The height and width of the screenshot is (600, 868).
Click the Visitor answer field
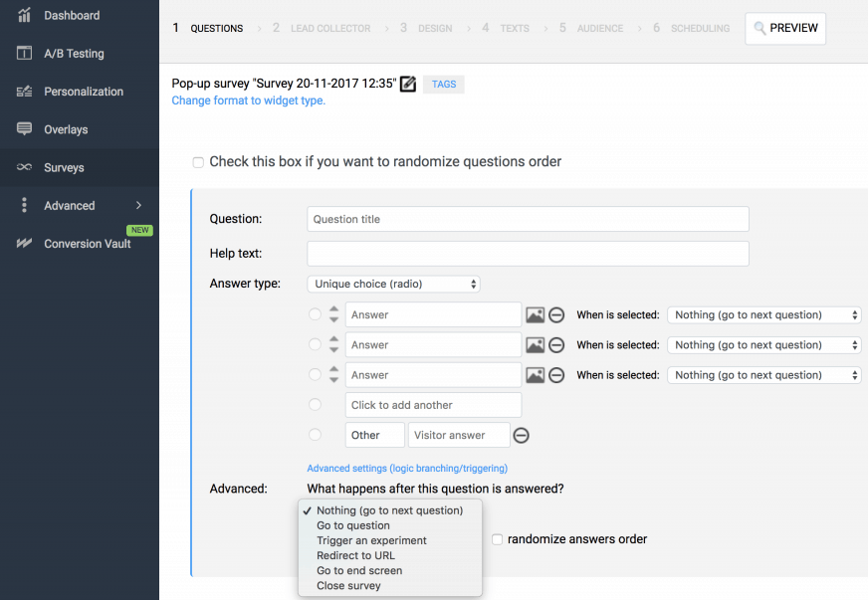[459, 435]
